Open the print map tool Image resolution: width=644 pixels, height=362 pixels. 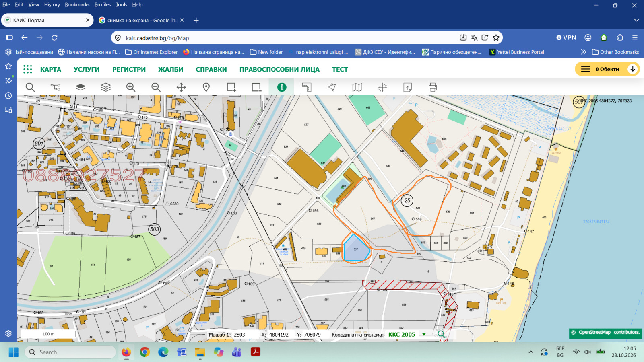click(x=433, y=87)
